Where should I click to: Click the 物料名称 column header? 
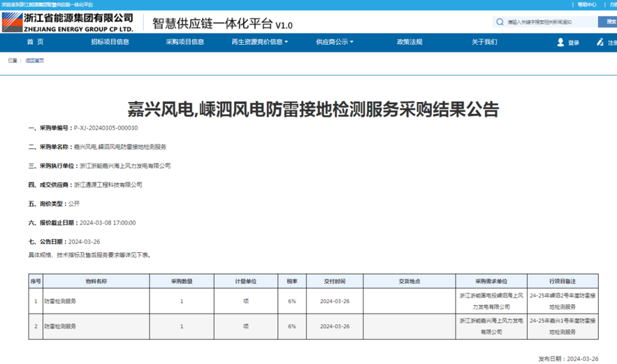[x=96, y=281]
